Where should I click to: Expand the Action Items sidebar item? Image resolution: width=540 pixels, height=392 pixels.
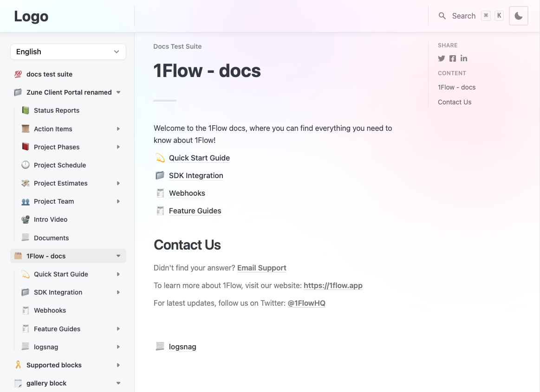tap(118, 129)
